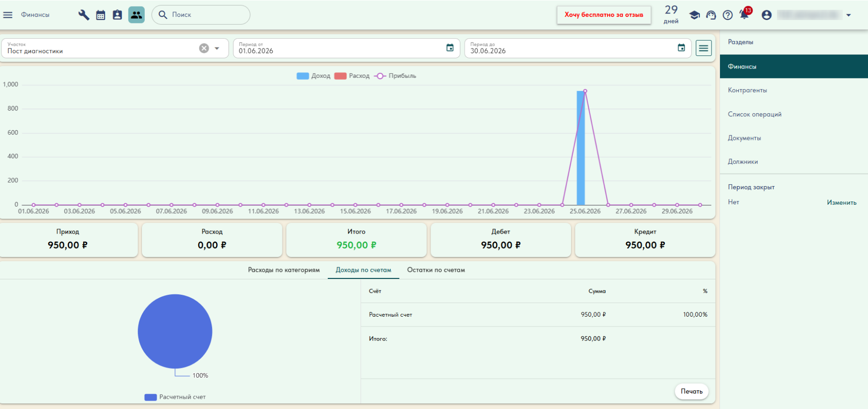Open the clipboard contact card icon
This screenshot has height=409, width=868.
point(118,15)
